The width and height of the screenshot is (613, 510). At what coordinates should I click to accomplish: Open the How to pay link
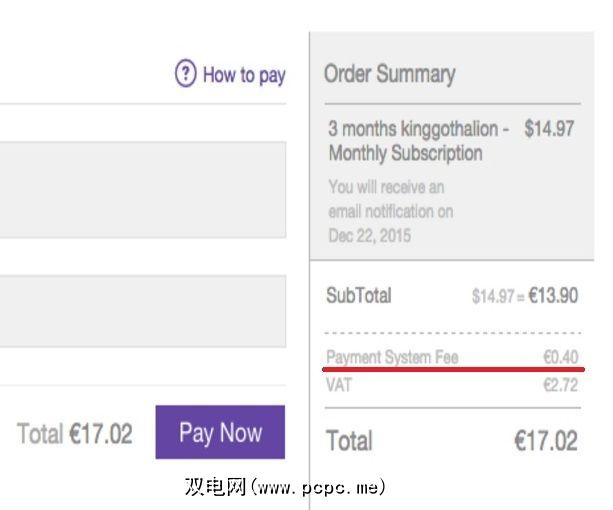pyautogui.click(x=243, y=75)
